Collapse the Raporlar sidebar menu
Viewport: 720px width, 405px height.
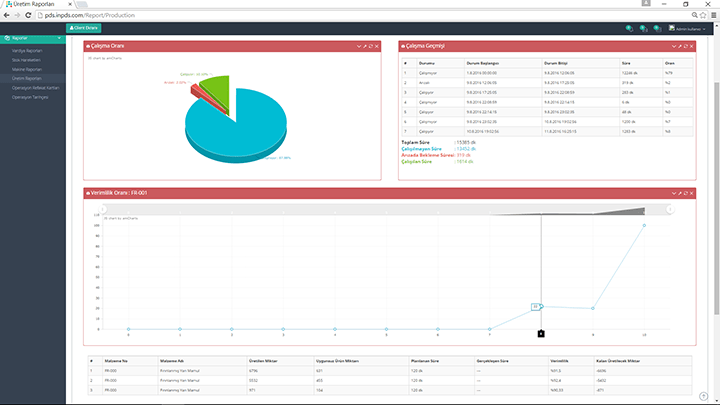point(59,38)
